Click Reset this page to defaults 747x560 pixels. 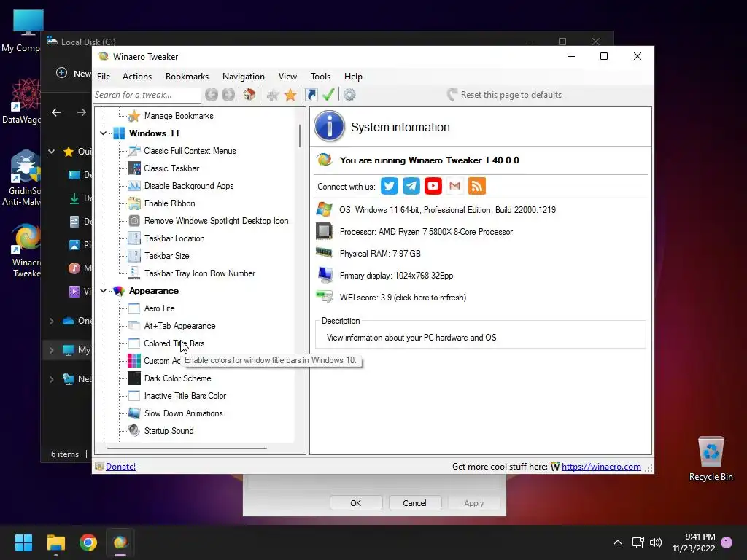[505, 95]
